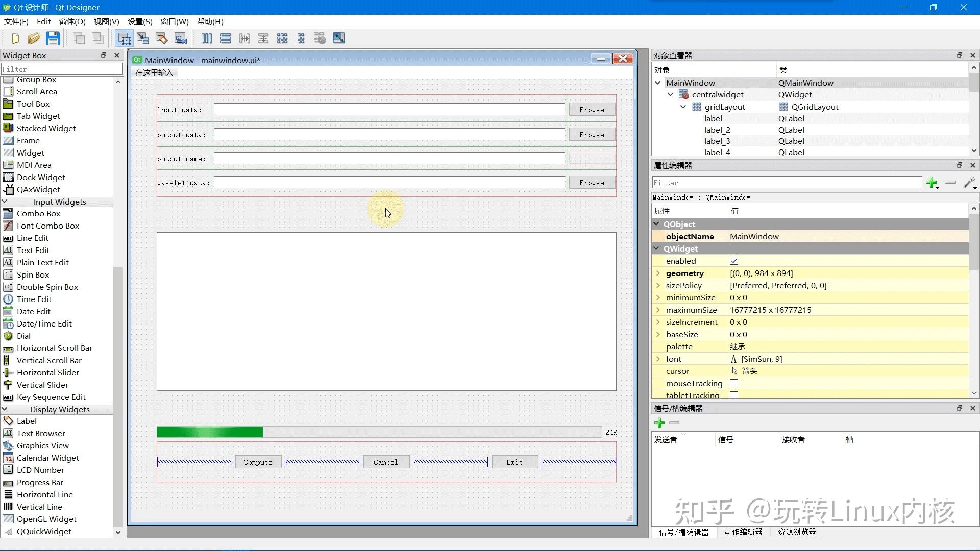Toggle the tabletTracking checkbox
980x551 pixels.
734,395
